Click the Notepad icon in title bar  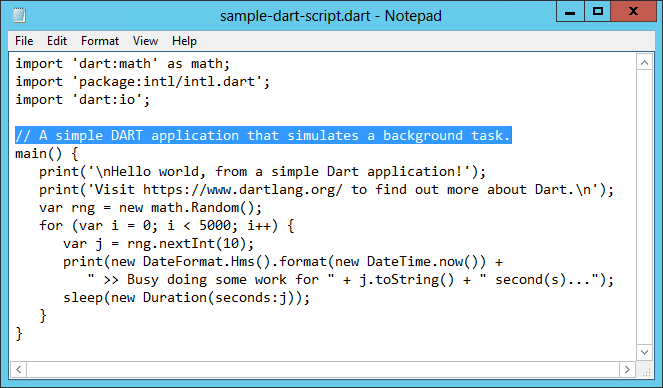tap(19, 16)
